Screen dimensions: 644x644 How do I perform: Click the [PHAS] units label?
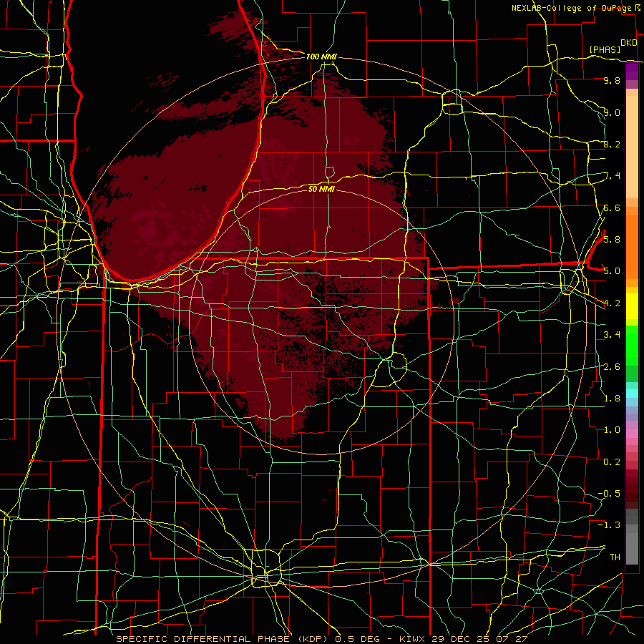[605, 49]
